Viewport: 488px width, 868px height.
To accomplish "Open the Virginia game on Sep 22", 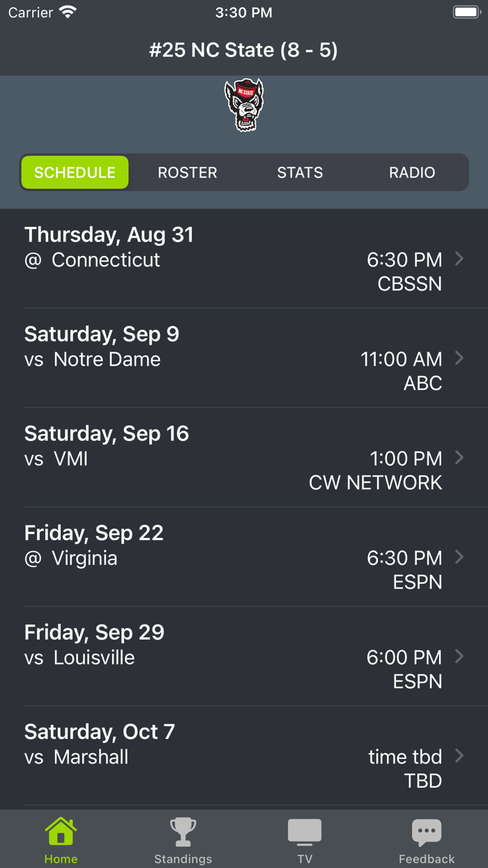I will [x=244, y=558].
